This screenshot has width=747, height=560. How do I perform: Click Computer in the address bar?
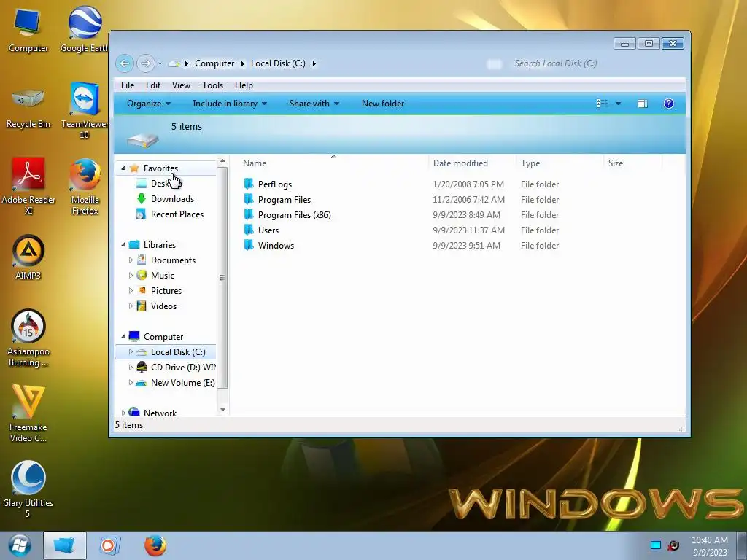pyautogui.click(x=214, y=63)
